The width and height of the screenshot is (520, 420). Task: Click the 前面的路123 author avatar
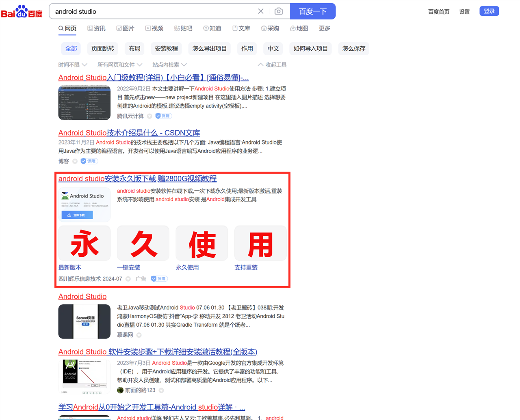tap(120, 390)
